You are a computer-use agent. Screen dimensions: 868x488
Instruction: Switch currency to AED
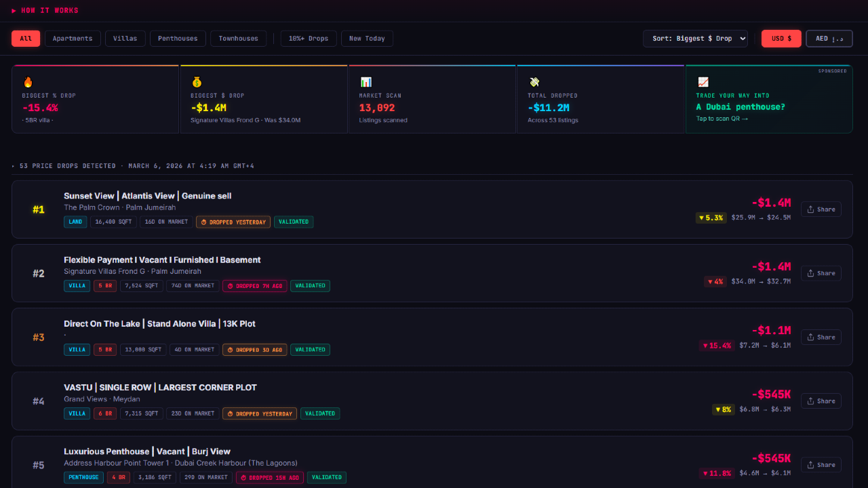coord(829,39)
